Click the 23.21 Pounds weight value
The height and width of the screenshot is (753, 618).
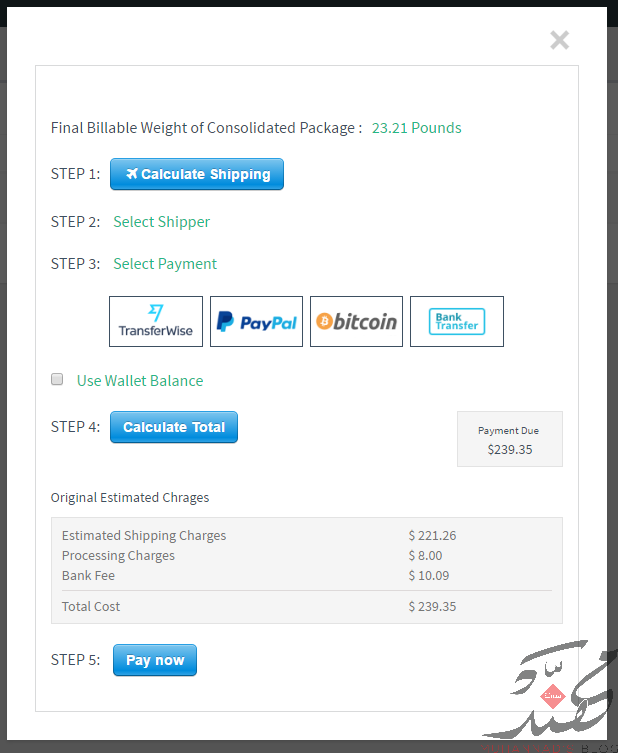[416, 128]
